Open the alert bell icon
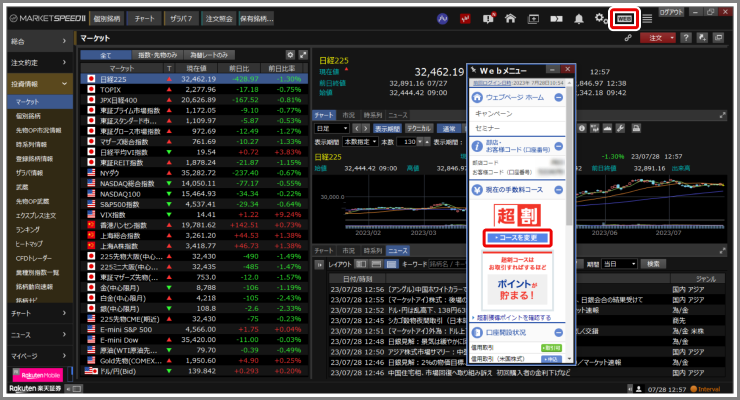This screenshot has width=740, height=400. coord(579,19)
